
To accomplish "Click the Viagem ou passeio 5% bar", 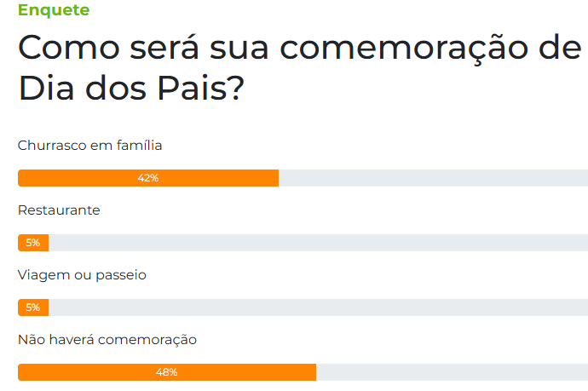I will 33,308.
